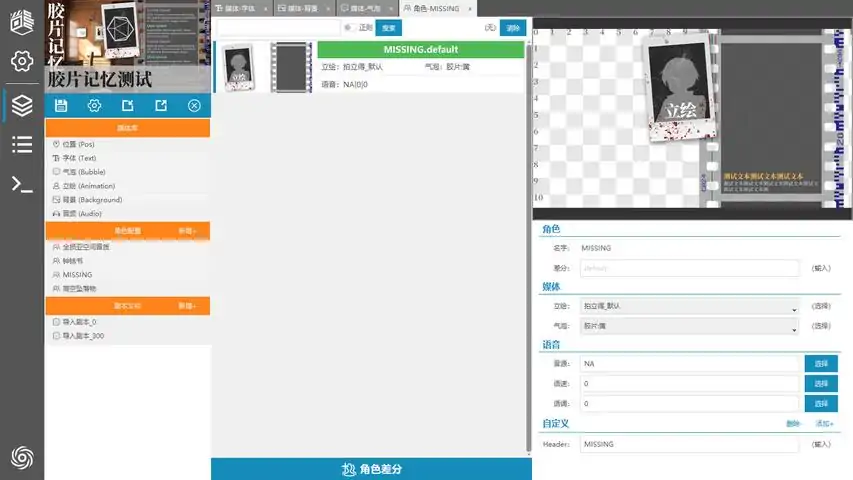Open project settings gear in blue toolbar

pyautogui.click(x=94, y=106)
